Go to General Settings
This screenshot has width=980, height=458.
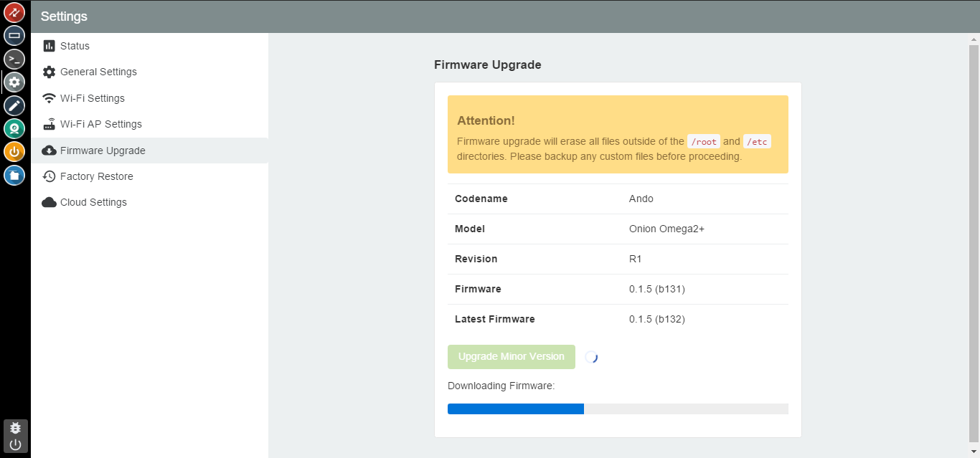(149, 72)
